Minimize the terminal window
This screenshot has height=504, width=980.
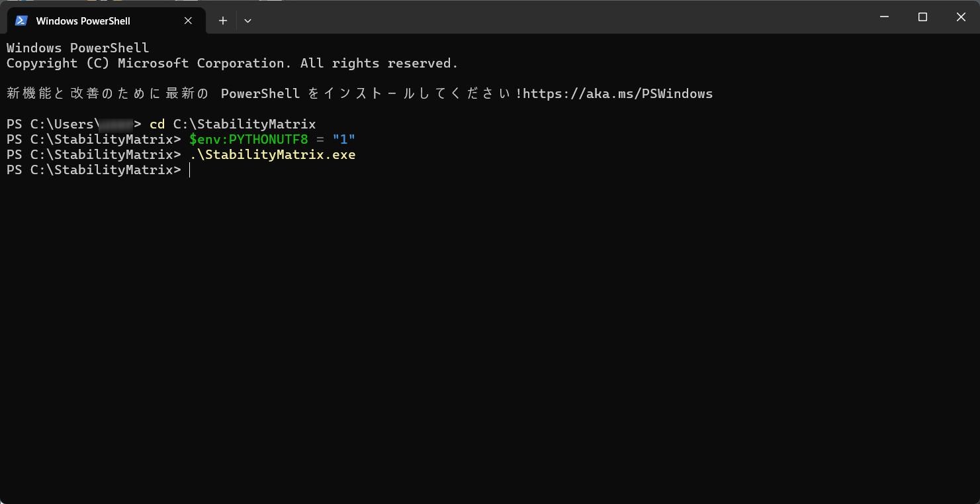coord(884,17)
